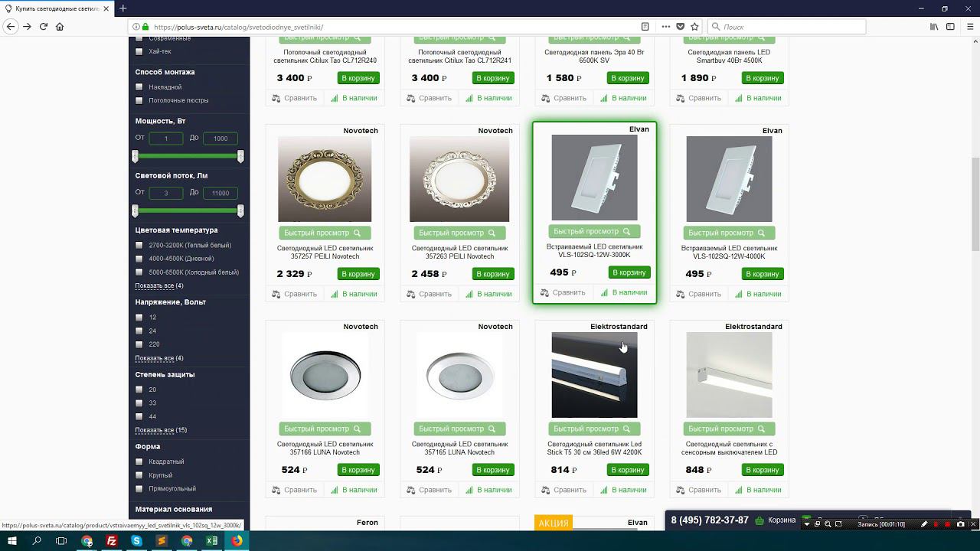Show sidebars icon in toolbar
Viewport: 980px width, 551px height.
950,26
